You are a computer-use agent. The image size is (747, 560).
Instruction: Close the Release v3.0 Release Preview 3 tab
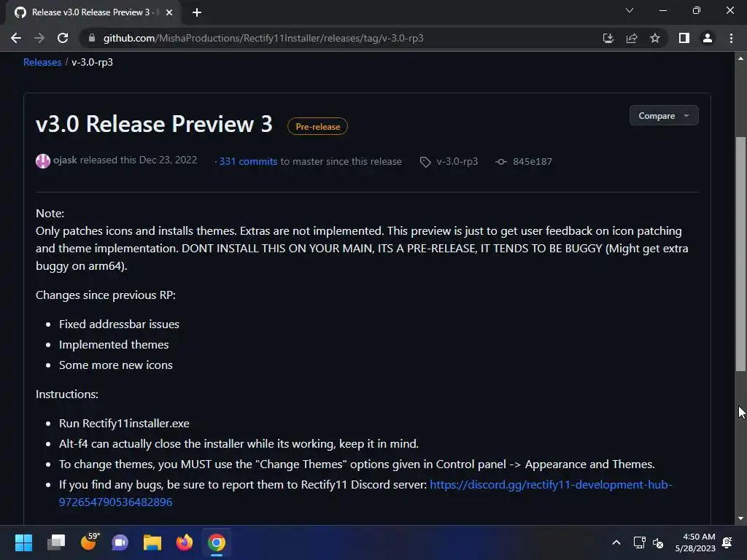169,12
